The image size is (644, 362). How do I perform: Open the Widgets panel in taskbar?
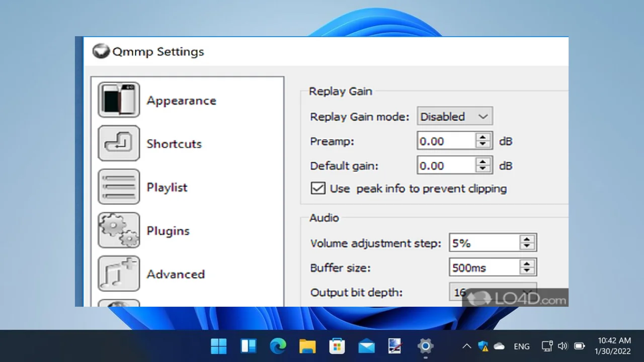click(x=249, y=346)
